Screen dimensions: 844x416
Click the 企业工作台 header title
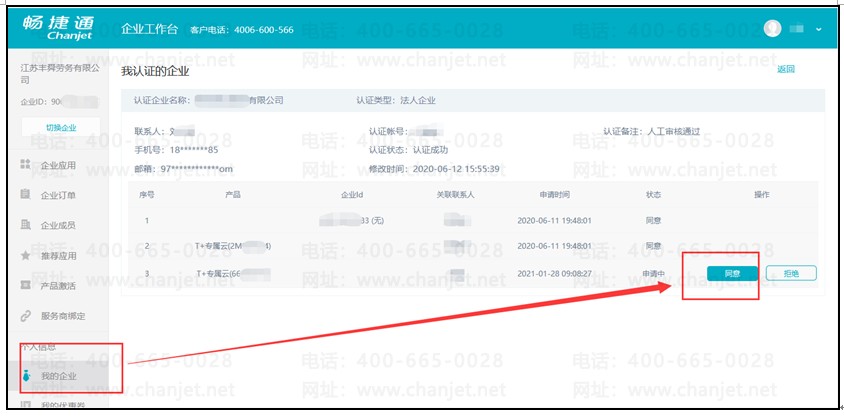tap(149, 29)
